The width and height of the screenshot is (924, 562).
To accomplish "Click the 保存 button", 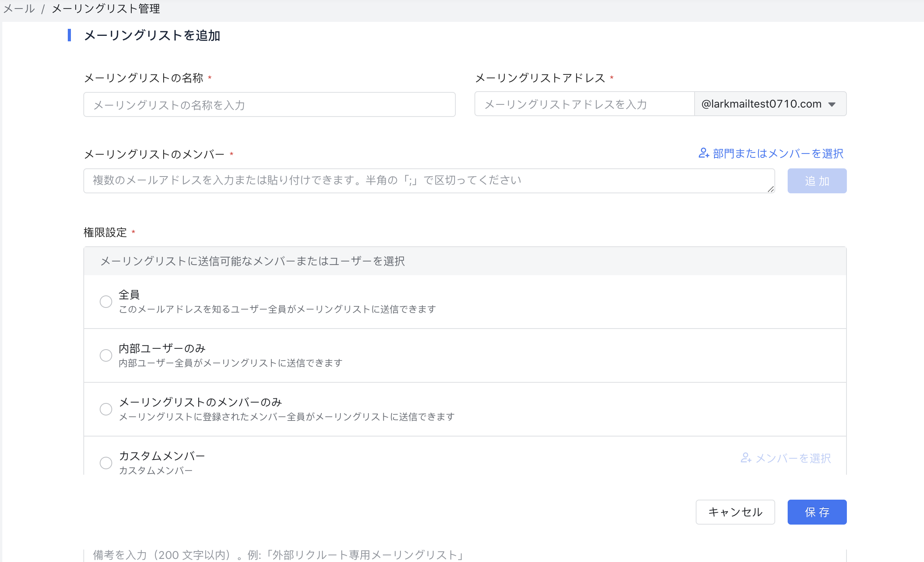I will click(x=817, y=512).
